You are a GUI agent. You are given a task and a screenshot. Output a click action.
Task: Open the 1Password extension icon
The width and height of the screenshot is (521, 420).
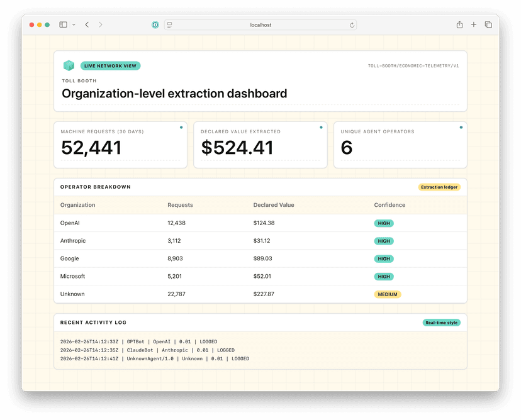[155, 25]
